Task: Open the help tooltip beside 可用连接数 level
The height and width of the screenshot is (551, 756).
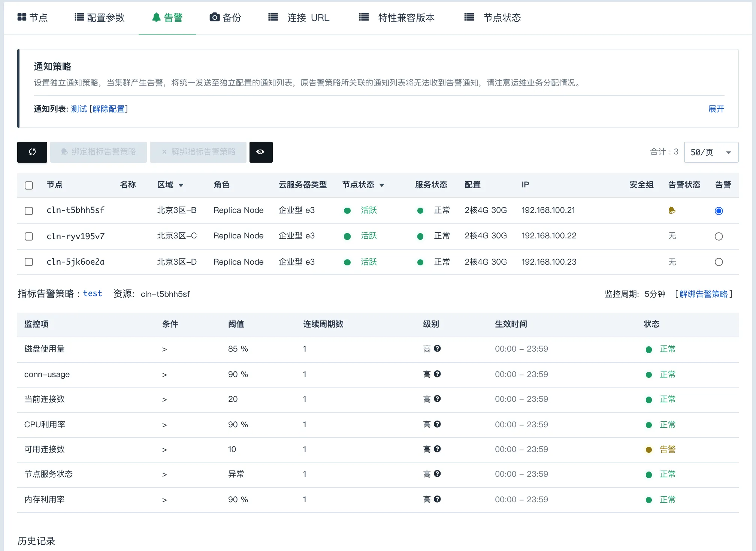Action: click(x=438, y=449)
